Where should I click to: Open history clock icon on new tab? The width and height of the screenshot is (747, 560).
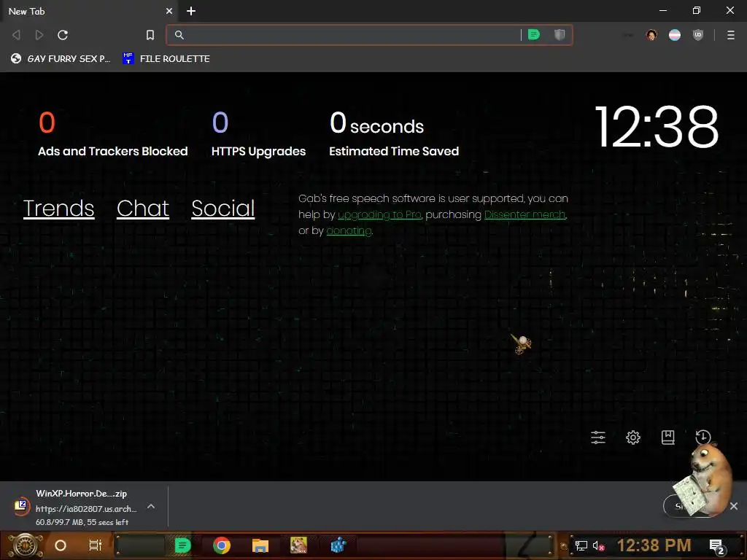[703, 437]
